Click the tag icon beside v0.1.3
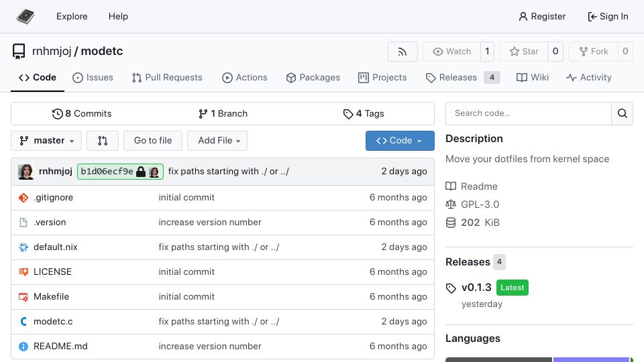This screenshot has width=644, height=362. [x=451, y=288]
